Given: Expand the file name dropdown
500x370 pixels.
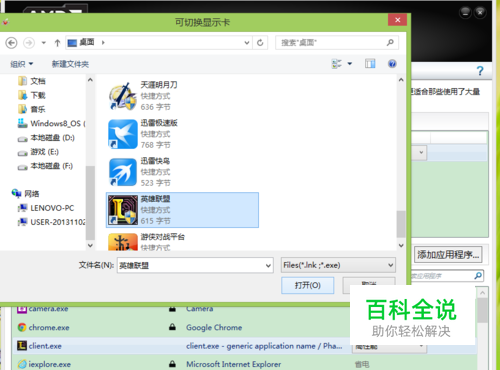Looking at the screenshot, I should (x=268, y=266).
